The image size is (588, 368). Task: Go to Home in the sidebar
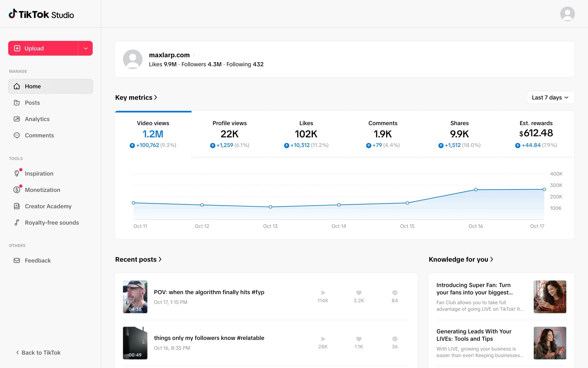coord(51,86)
